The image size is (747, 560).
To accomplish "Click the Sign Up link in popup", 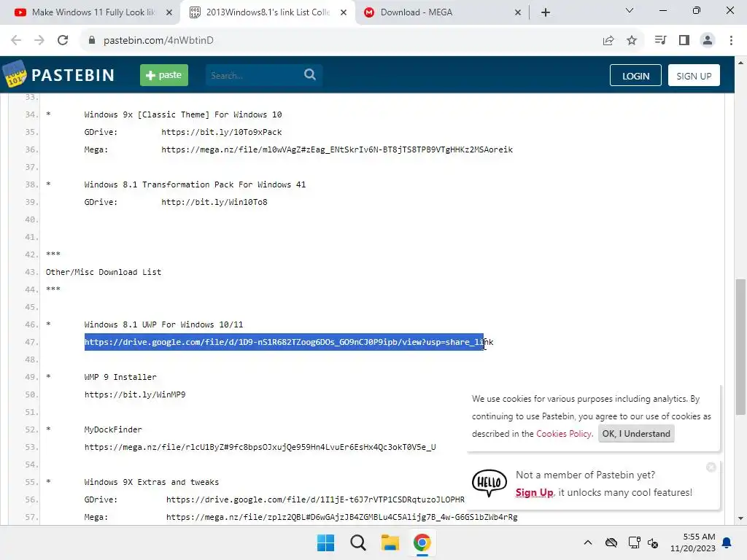I will (x=534, y=492).
